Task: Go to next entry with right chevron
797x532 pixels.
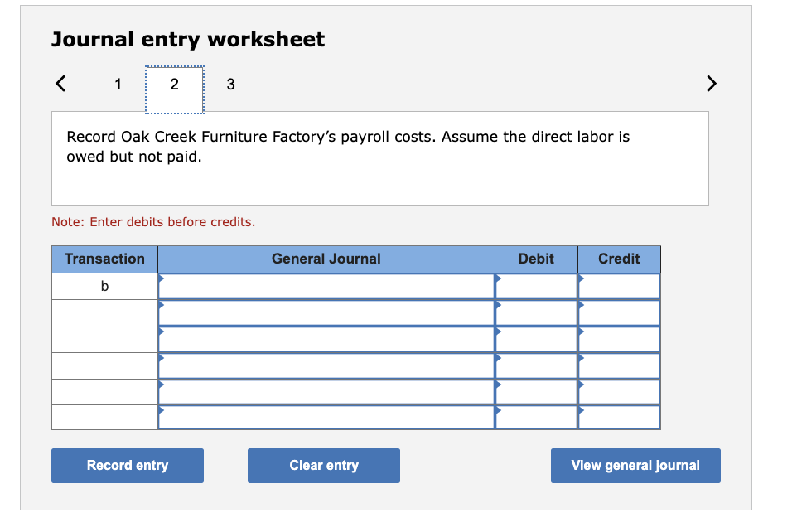Action: (712, 84)
